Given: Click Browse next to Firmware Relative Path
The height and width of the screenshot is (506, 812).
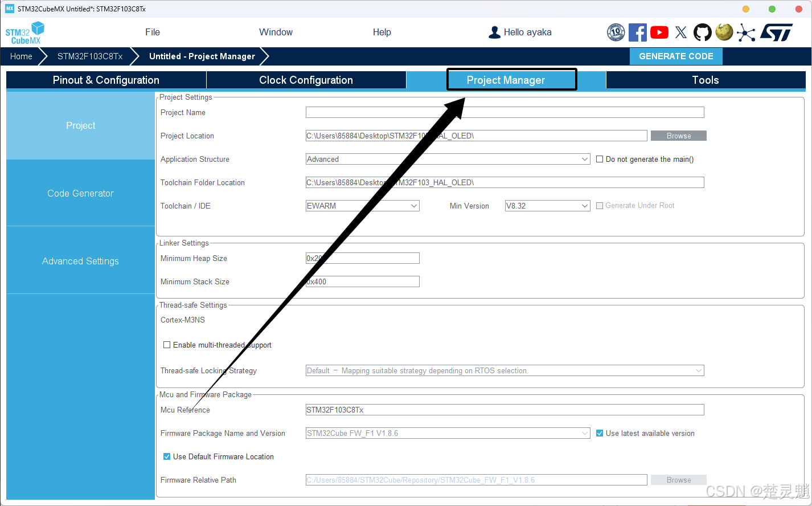Looking at the screenshot, I should point(679,480).
